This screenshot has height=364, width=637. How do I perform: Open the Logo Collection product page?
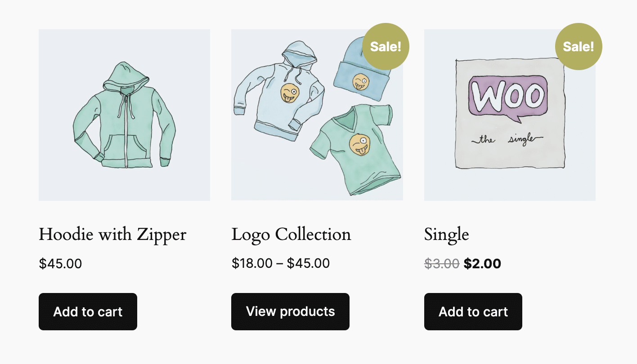pyautogui.click(x=291, y=234)
